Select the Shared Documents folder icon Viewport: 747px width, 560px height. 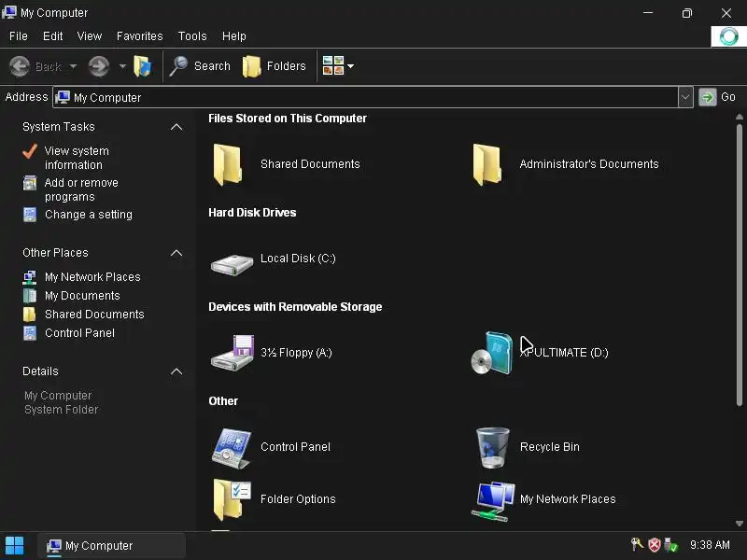tap(228, 164)
